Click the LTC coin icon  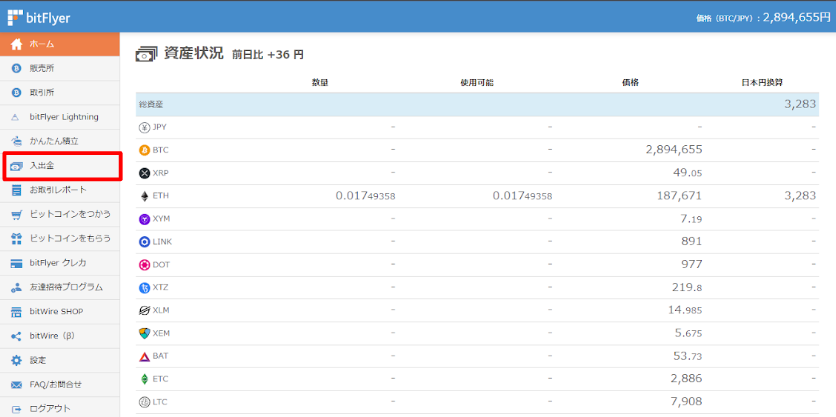[144, 402]
